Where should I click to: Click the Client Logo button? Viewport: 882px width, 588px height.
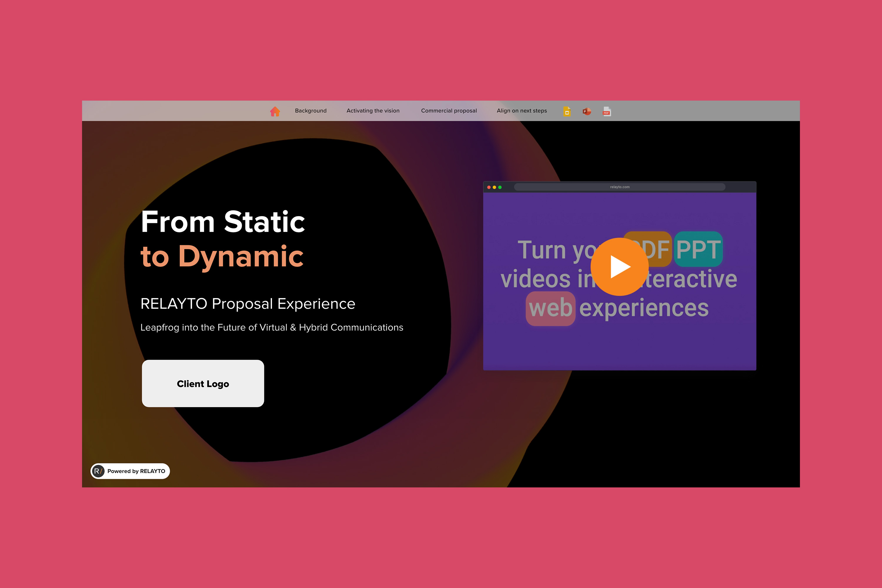pos(203,383)
